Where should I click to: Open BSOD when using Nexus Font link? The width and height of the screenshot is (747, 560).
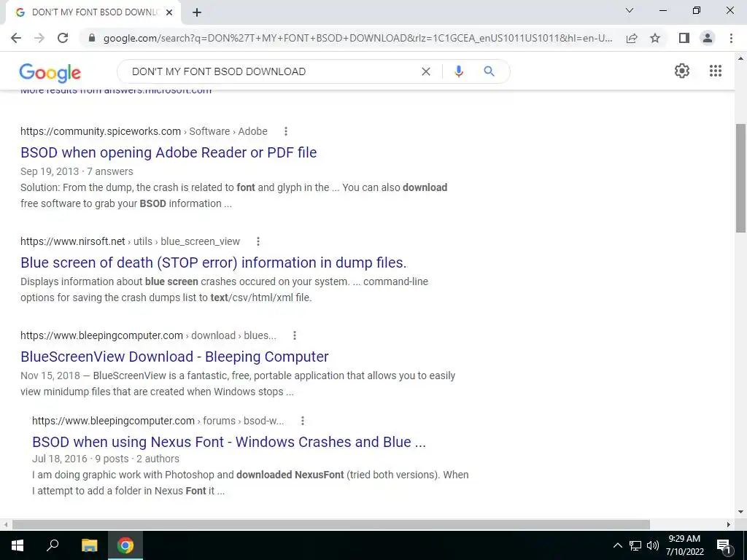point(229,442)
